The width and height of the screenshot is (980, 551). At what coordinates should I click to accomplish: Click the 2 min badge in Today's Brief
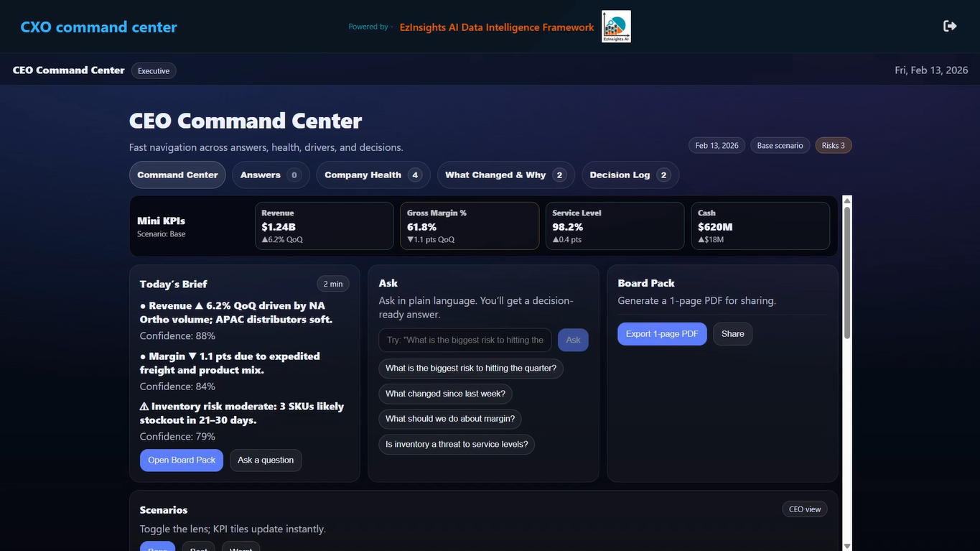click(x=333, y=284)
